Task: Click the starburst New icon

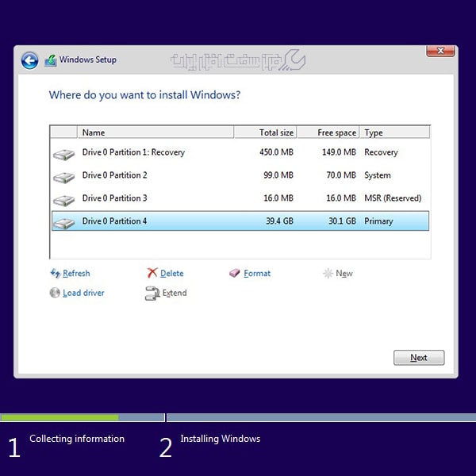Action: click(328, 273)
